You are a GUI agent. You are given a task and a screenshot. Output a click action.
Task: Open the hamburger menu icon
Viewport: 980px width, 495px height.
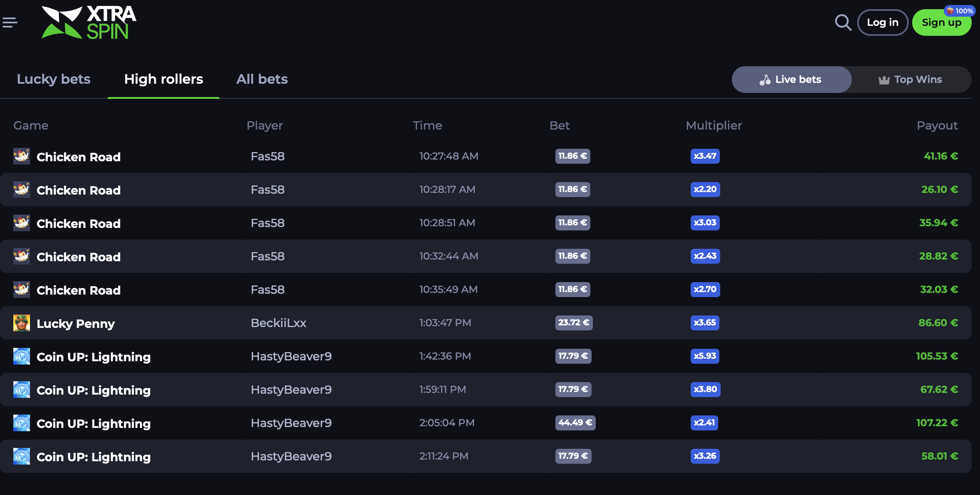(x=10, y=22)
